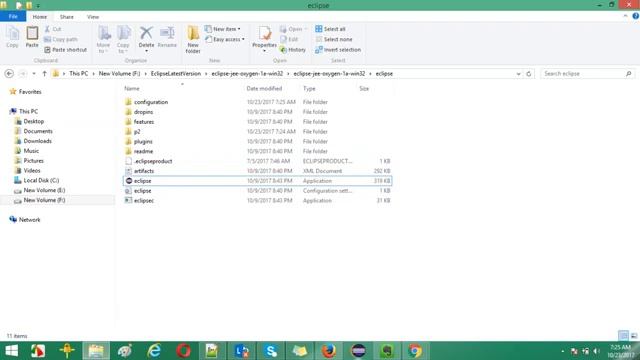Image resolution: width=640 pixels, height=360 pixels.
Task: Open the Open button dropdown
Action: pos(306,29)
